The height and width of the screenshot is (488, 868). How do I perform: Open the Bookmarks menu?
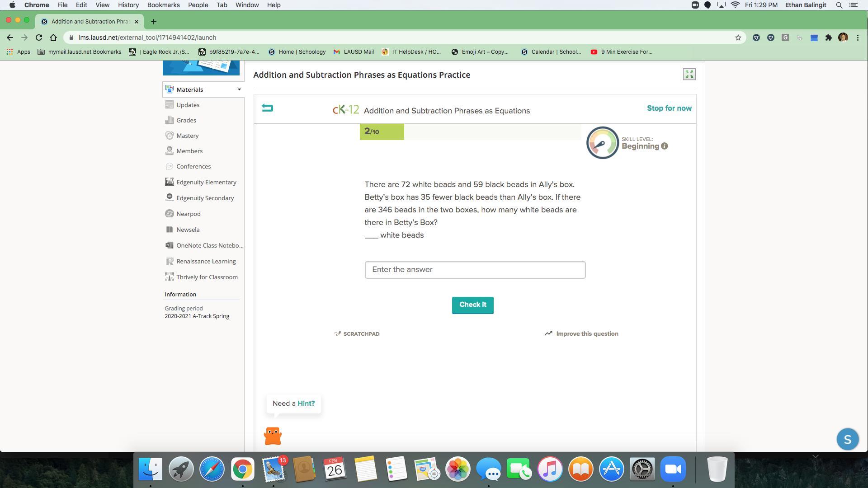(x=163, y=5)
